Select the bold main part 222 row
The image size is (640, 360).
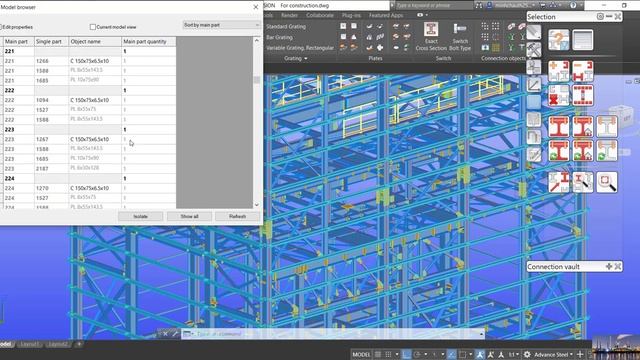coord(90,90)
